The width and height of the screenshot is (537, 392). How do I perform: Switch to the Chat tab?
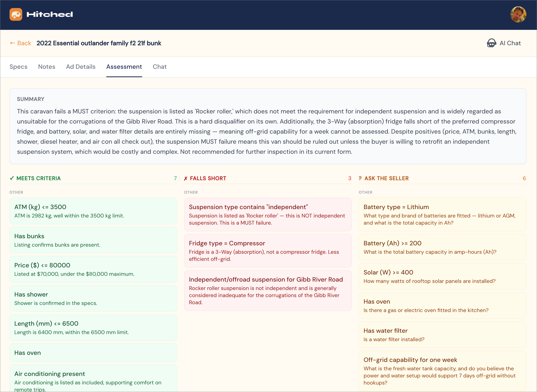pos(160,67)
